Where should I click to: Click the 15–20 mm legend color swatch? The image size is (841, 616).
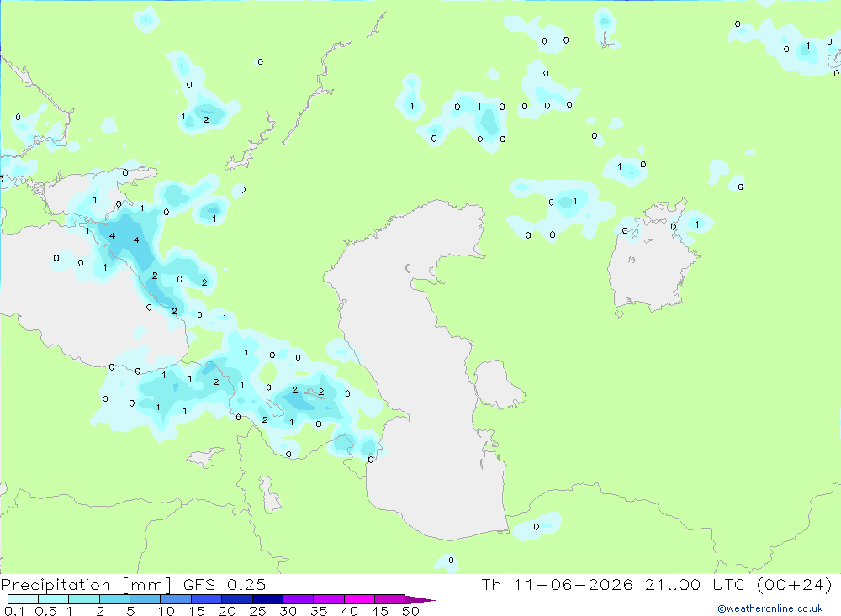coord(206,599)
